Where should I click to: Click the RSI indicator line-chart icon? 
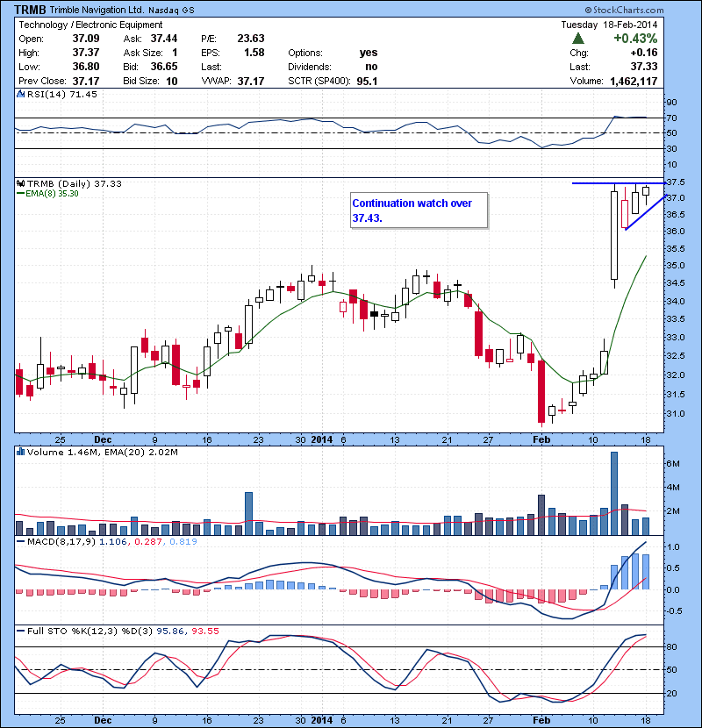pos(20,94)
